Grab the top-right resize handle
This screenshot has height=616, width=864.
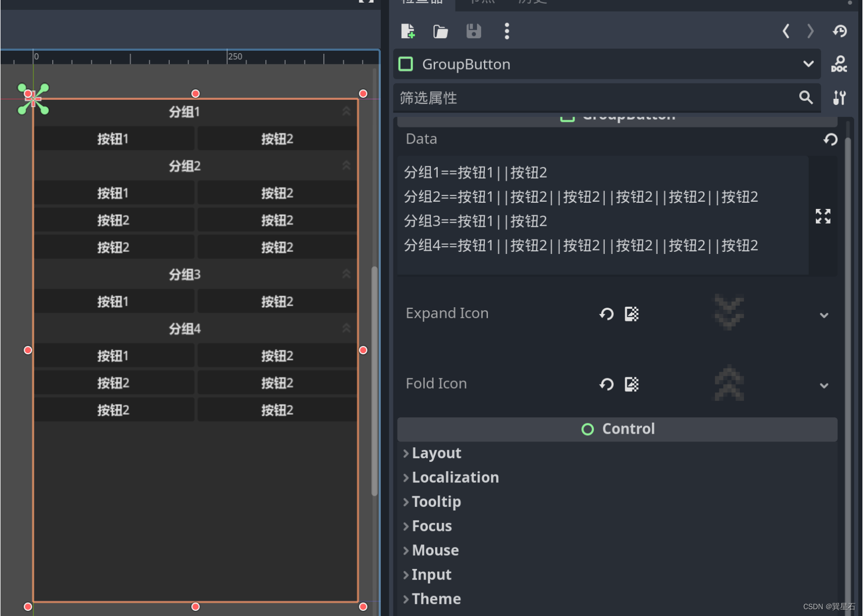(x=363, y=94)
